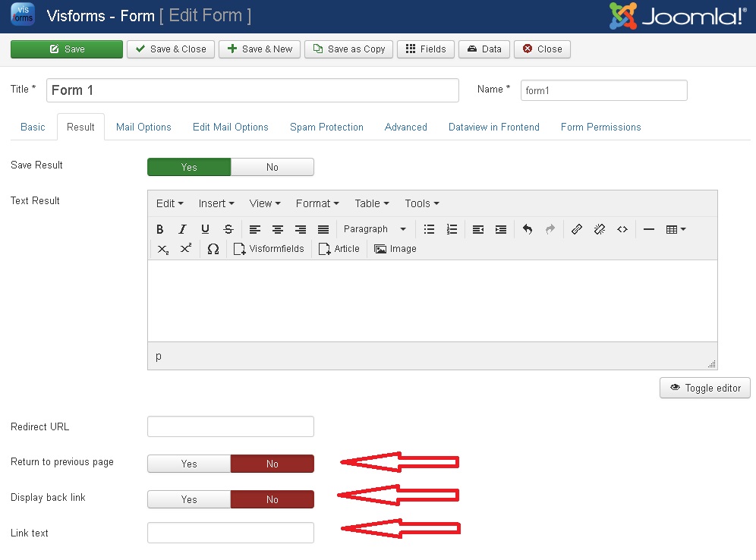Viewport: 756px width, 560px height.
Task: Insert a special character with the Omega icon
Action: [213, 248]
